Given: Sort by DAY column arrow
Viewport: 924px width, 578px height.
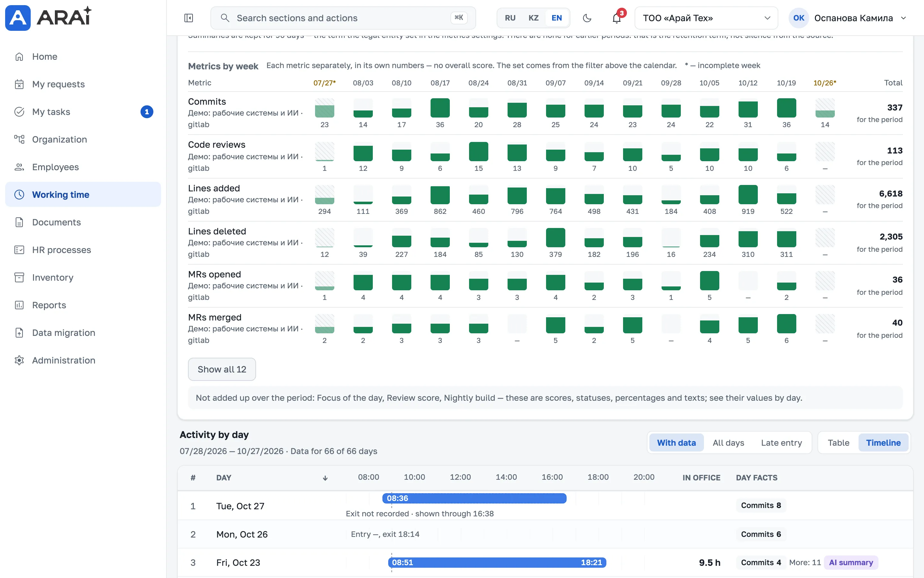Looking at the screenshot, I should pos(325,478).
